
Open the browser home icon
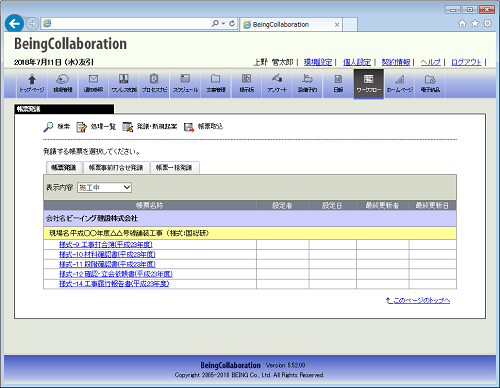click(x=462, y=24)
